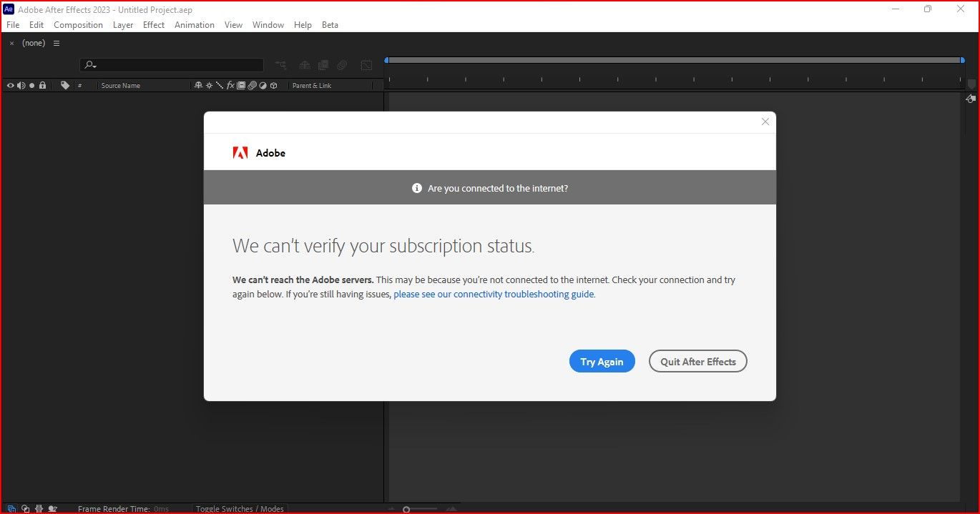Image resolution: width=980 pixels, height=514 pixels.
Task: Open the Effect menu
Action: coord(154,24)
